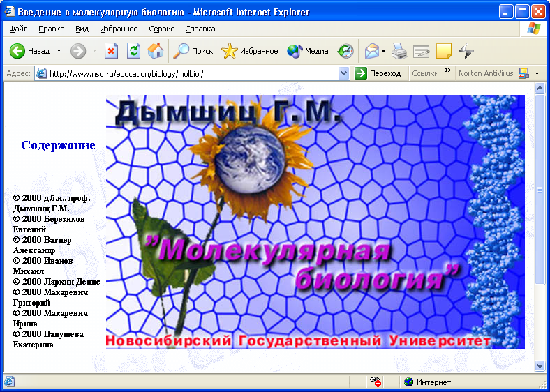The width and height of the screenshot is (550, 392).
Task: Open the Справка menu
Action: 200,29
